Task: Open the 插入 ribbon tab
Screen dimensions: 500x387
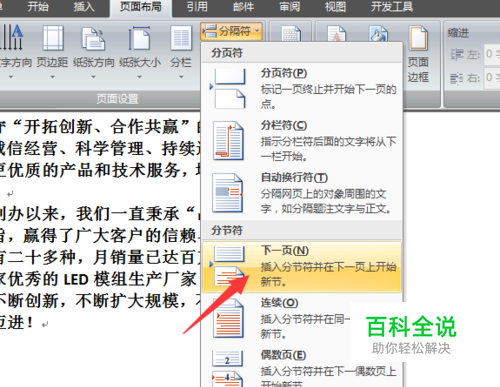Action: click(x=84, y=7)
